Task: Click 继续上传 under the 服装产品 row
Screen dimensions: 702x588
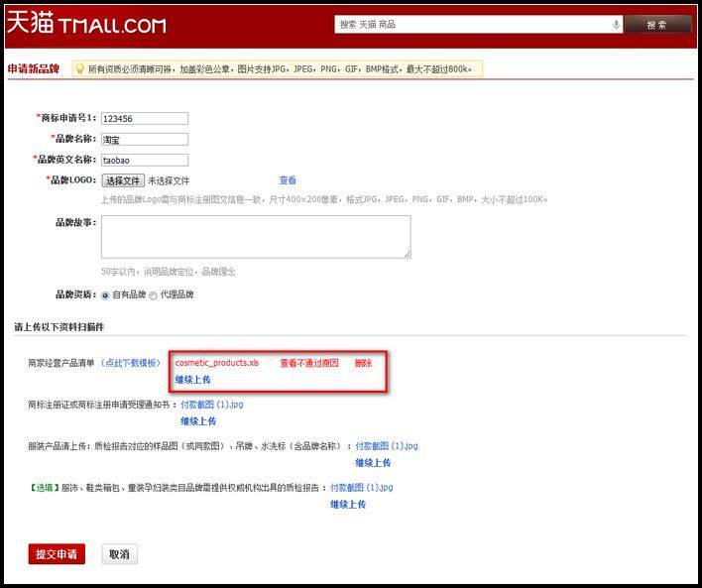Action: 373,463
